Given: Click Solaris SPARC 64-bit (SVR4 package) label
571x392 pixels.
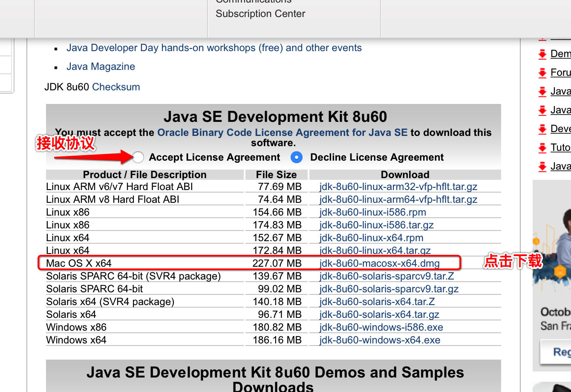Looking at the screenshot, I should (133, 276).
